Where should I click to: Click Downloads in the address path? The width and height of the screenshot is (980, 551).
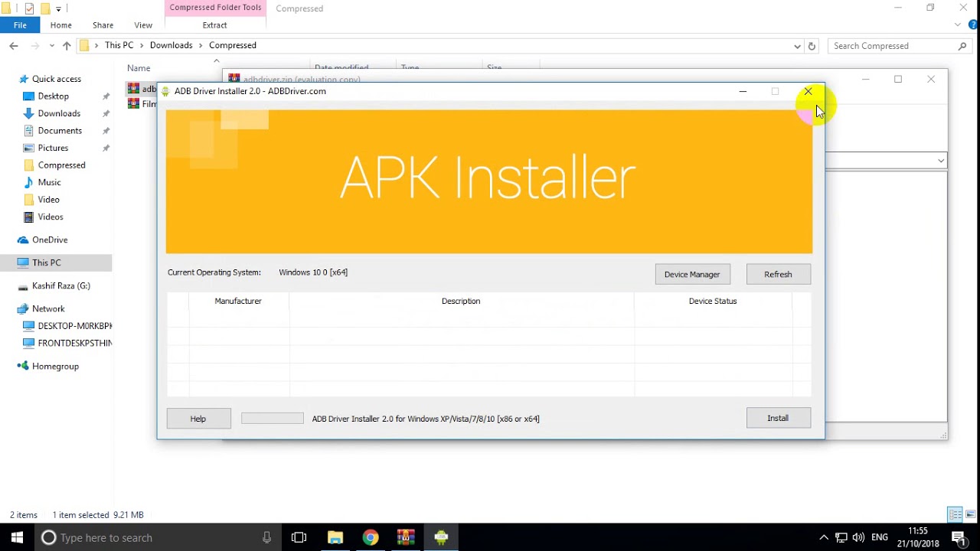click(171, 45)
